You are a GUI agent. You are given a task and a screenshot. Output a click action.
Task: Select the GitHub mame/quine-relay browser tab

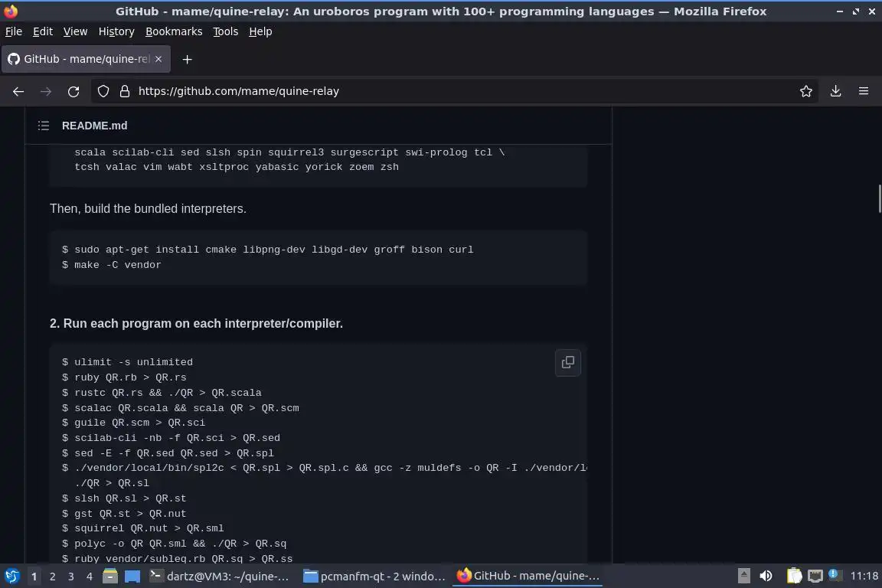pyautogui.click(x=86, y=59)
